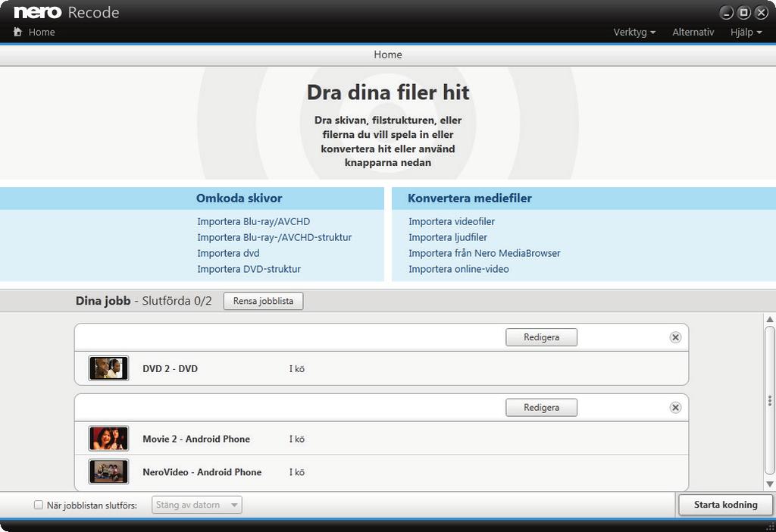Click 'I kö' status of NeroVideo job

tap(297, 472)
